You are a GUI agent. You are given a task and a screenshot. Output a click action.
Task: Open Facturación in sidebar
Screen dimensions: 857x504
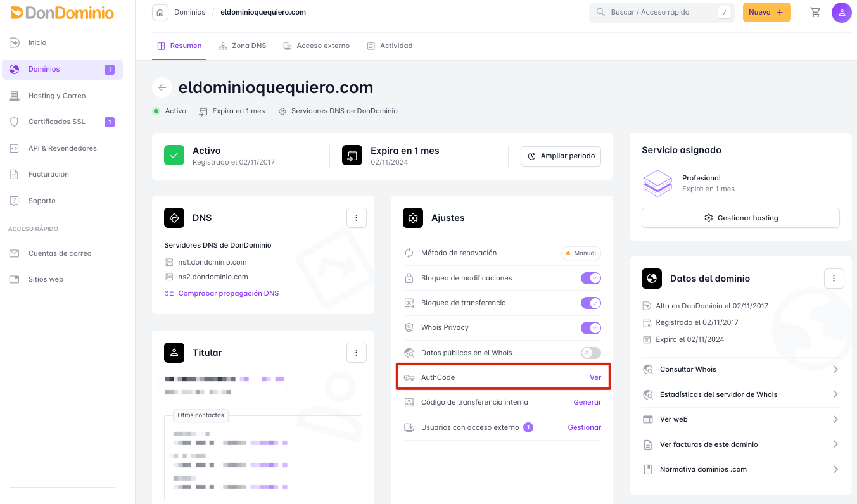tap(62, 174)
